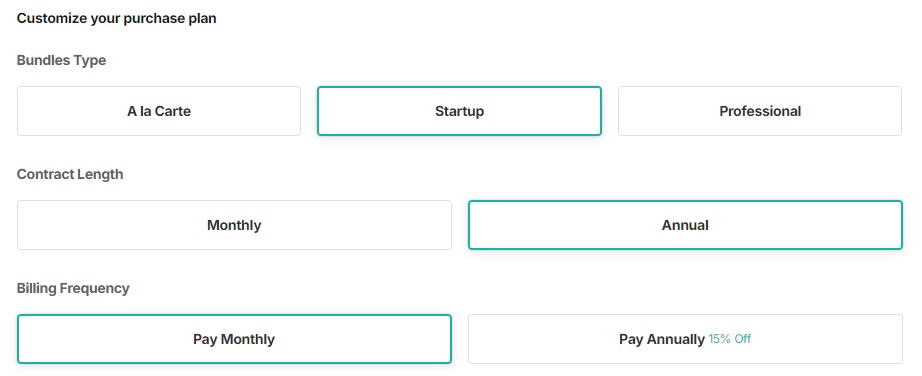Change bundle from Startup to Professional
Screen dimensions: 922x376
pos(760,111)
